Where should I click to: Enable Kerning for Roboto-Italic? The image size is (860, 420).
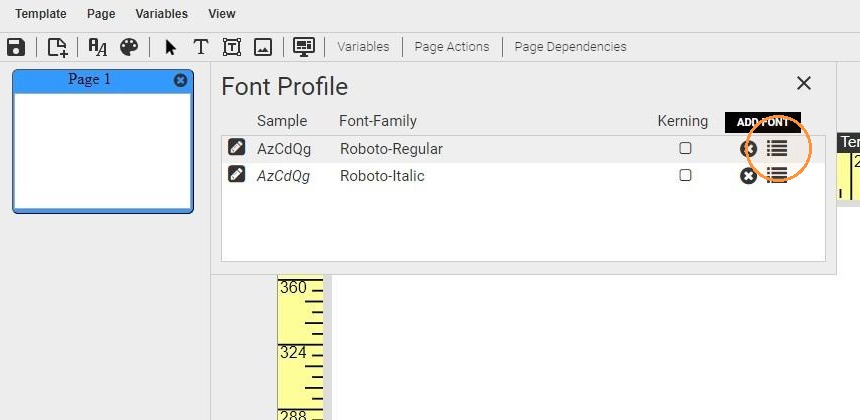pyautogui.click(x=685, y=175)
